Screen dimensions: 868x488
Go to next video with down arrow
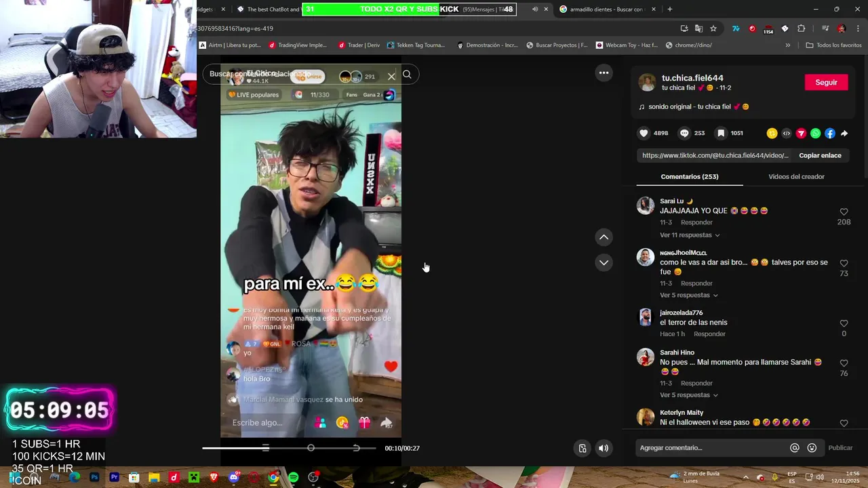604,262
